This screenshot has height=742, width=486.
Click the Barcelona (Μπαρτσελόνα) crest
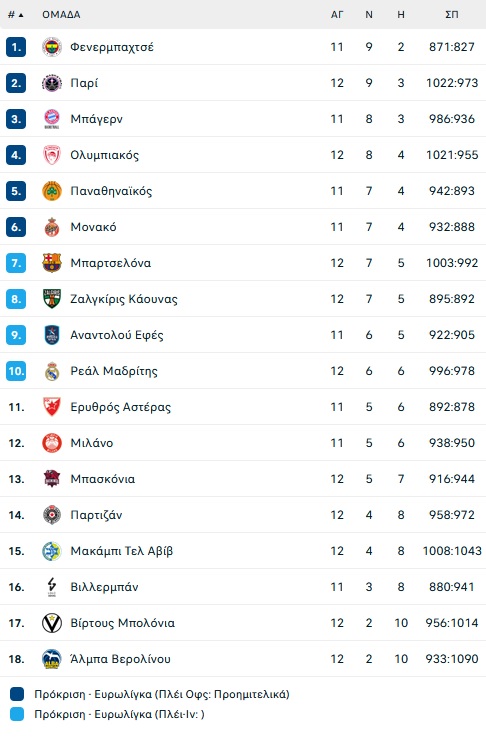tap(52, 263)
